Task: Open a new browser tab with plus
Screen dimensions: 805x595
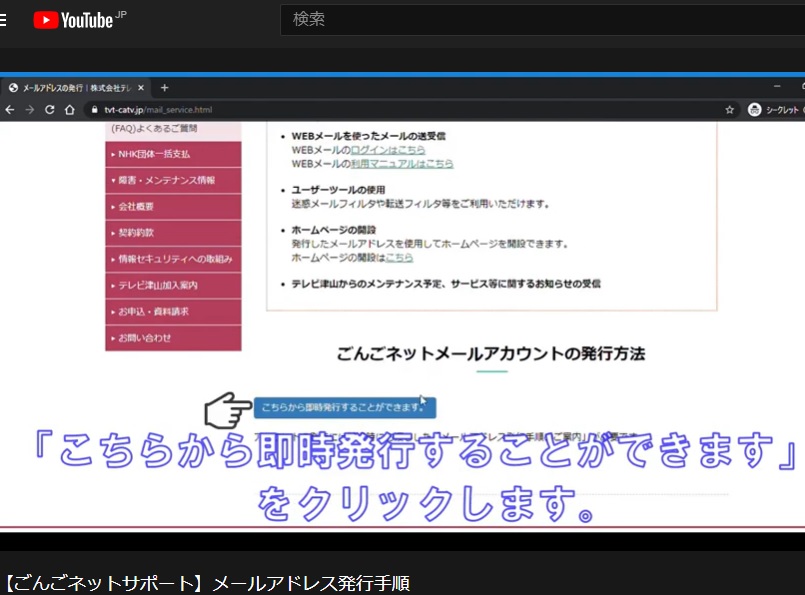Action: tap(165, 88)
